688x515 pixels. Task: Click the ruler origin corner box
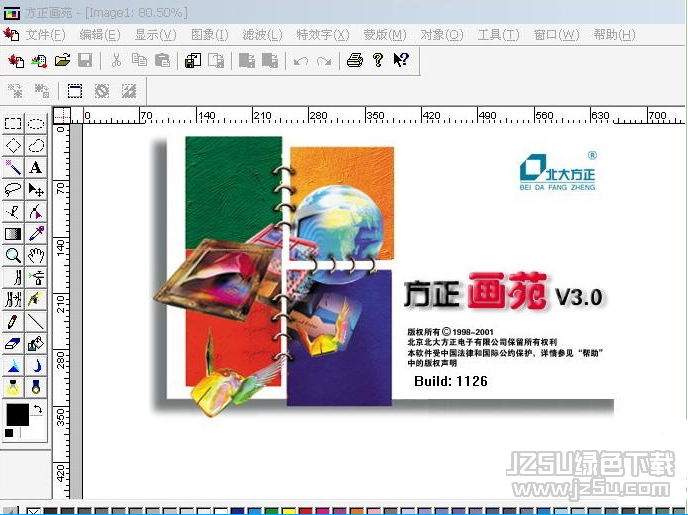tap(62, 115)
